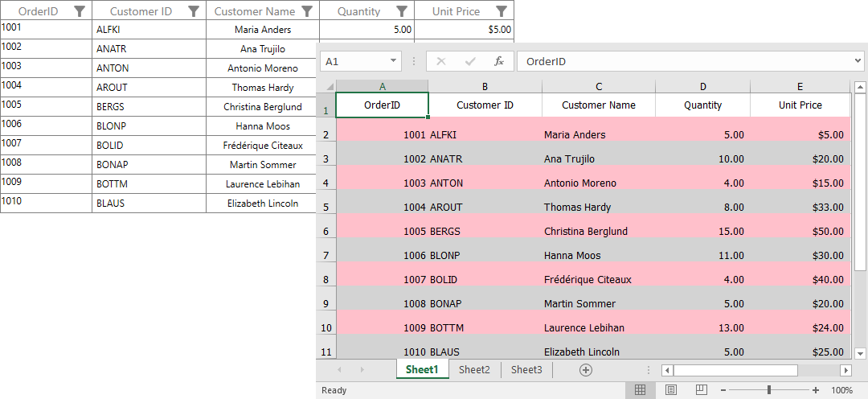Select column C header in spreadsheet

pyautogui.click(x=599, y=86)
